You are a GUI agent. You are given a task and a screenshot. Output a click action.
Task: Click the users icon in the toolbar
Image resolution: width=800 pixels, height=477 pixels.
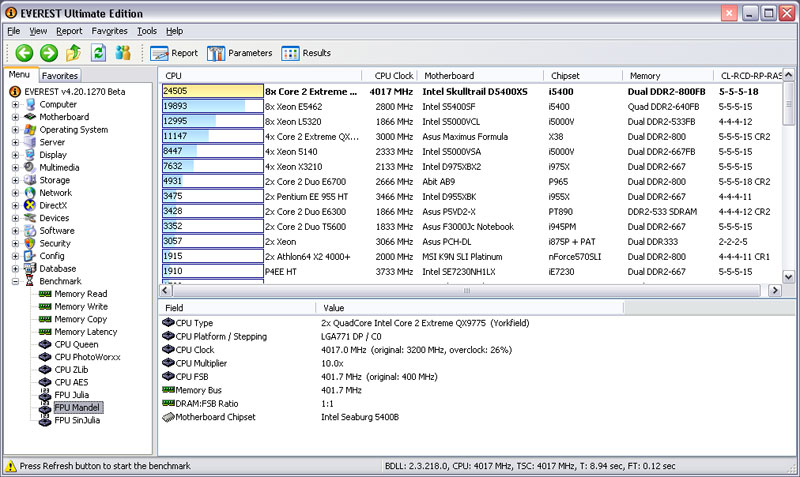pyautogui.click(x=124, y=53)
